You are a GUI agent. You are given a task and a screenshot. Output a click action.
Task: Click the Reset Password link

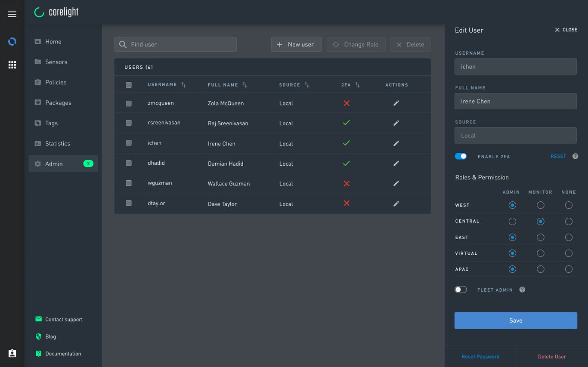[x=480, y=356]
